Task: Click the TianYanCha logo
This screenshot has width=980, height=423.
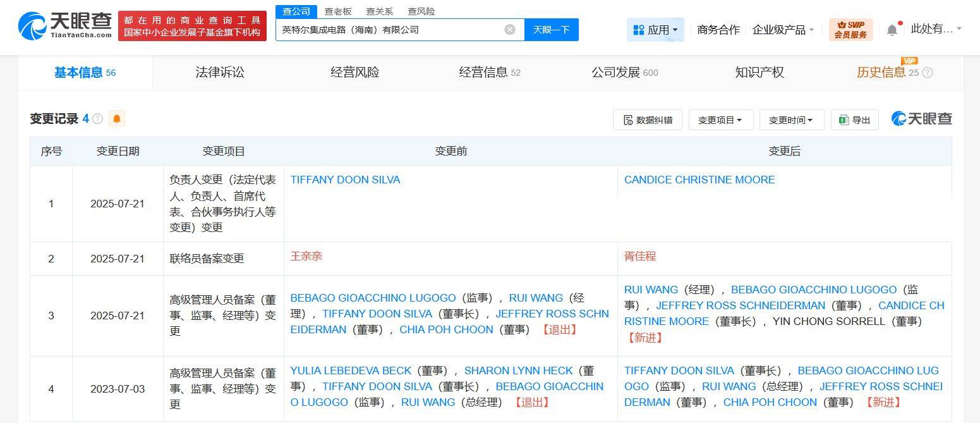Action: pyautogui.click(x=65, y=26)
